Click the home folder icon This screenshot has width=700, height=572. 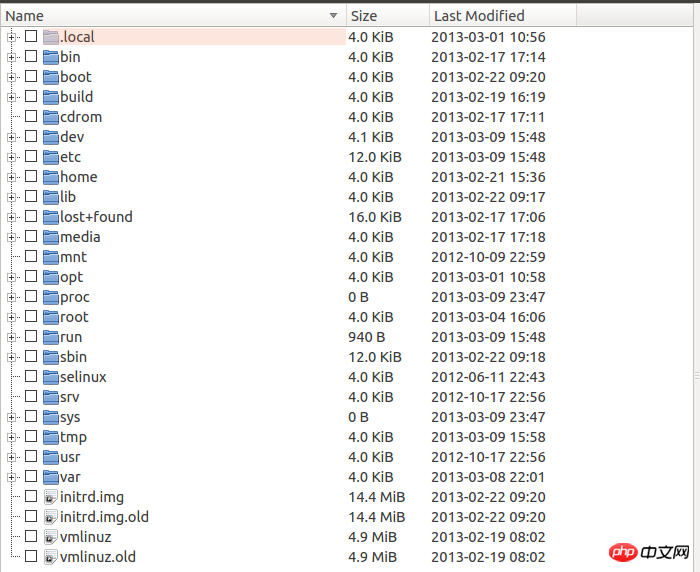[x=51, y=177]
